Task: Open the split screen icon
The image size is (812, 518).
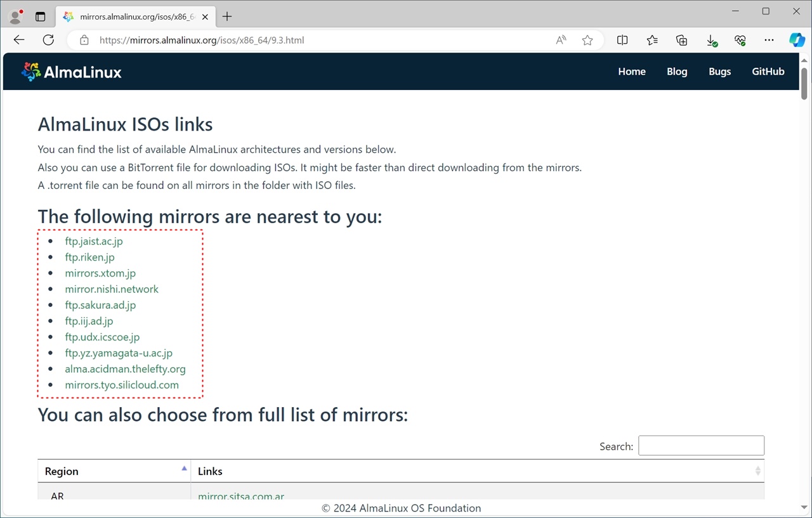Action: pos(622,40)
